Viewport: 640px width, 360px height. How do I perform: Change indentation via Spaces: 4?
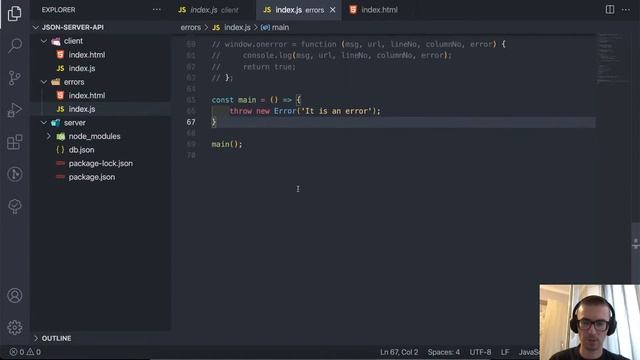(x=444, y=352)
